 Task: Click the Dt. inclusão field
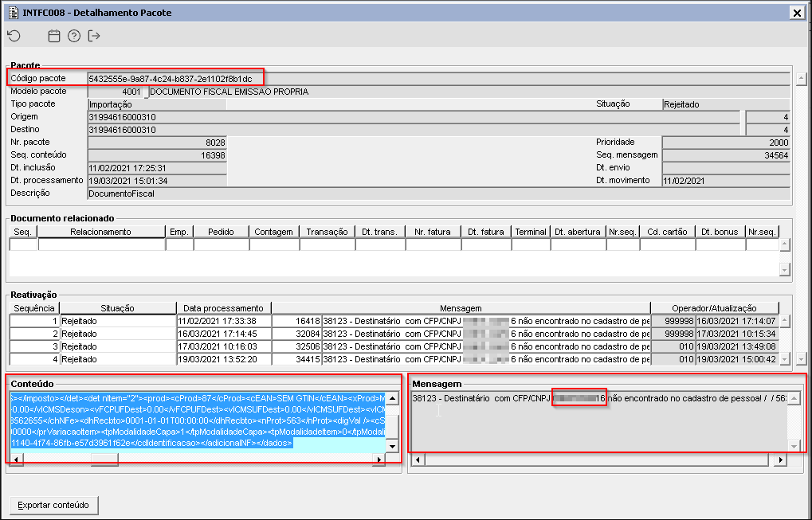pos(157,168)
